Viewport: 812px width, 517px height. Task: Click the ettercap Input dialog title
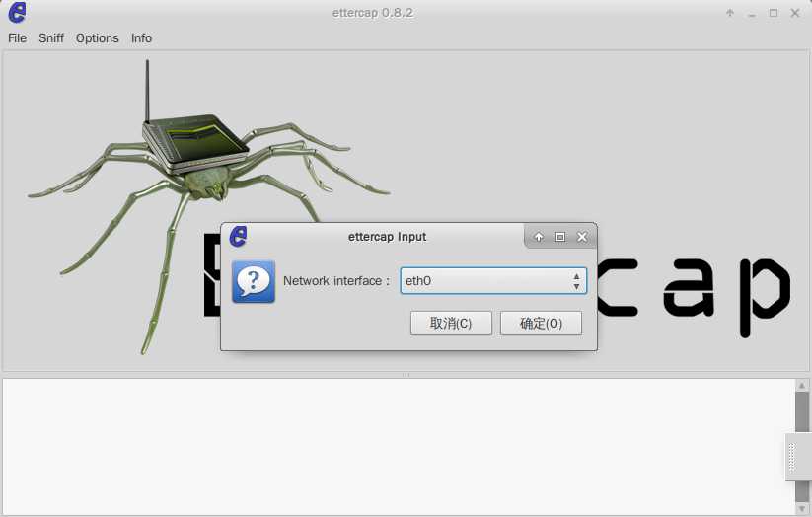(x=387, y=237)
